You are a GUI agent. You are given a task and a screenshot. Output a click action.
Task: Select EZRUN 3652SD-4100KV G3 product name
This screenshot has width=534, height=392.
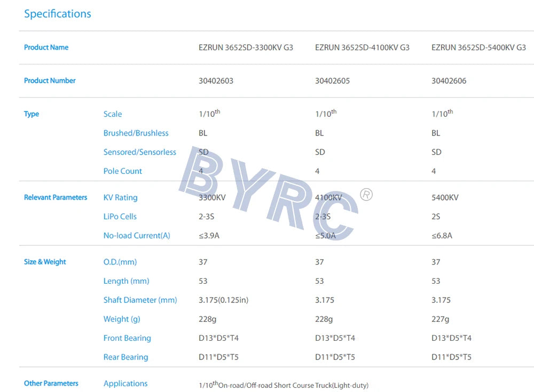pyautogui.click(x=362, y=47)
